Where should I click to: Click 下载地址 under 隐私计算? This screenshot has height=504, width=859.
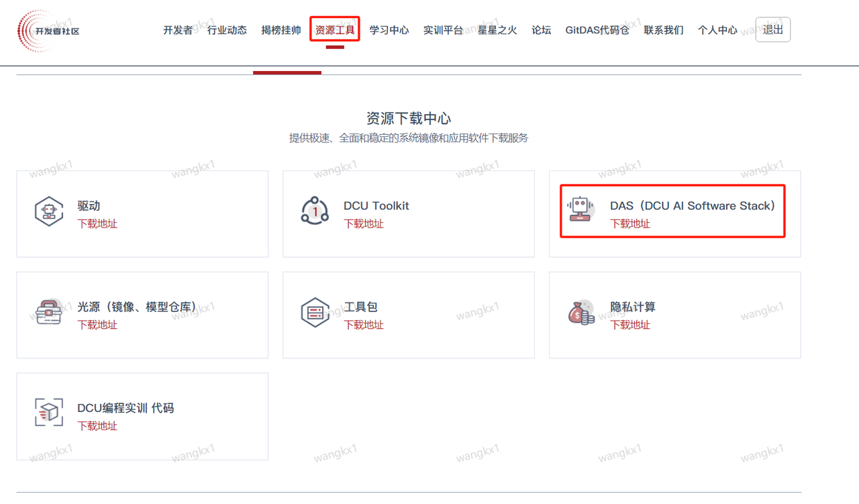630,325
